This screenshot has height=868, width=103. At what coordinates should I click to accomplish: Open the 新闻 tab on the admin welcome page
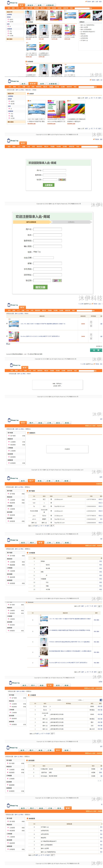tap(67, 423)
